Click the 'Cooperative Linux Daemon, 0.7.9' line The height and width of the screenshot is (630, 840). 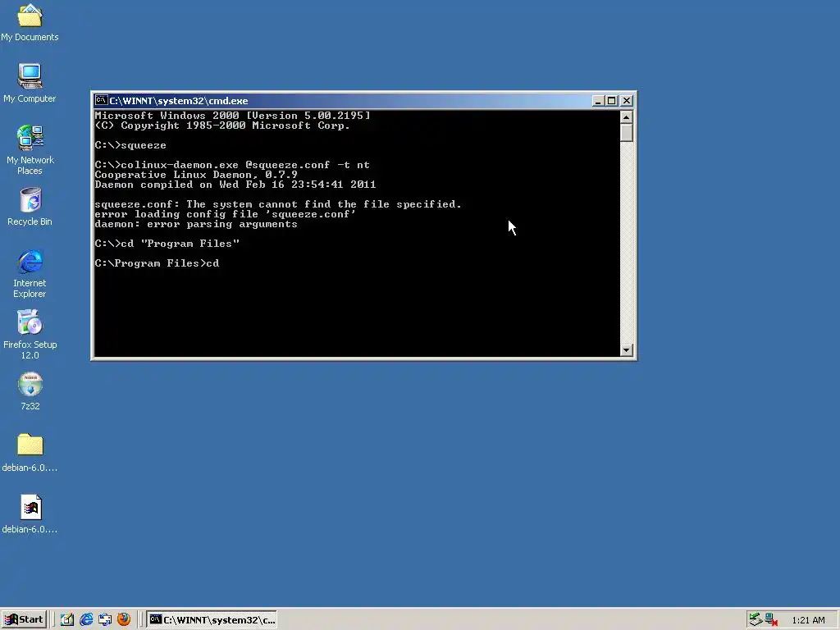196,175
